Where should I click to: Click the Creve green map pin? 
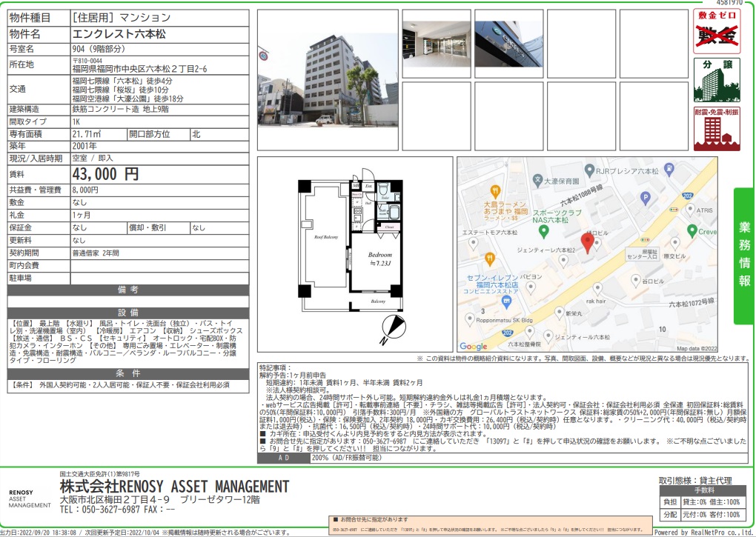tap(692, 230)
